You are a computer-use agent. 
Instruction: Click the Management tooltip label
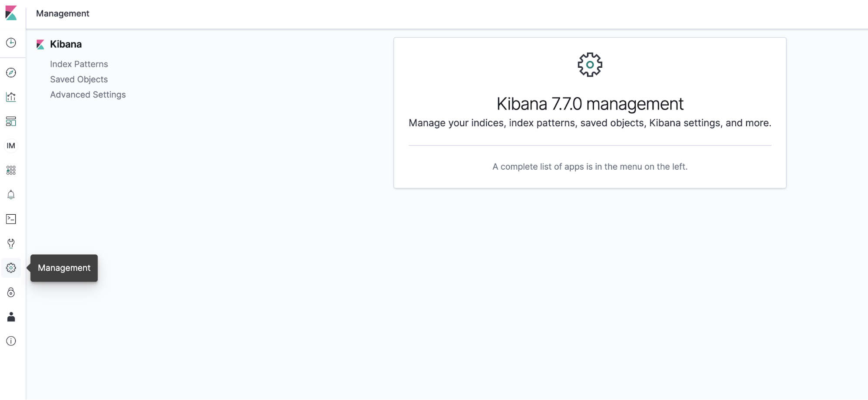coord(64,268)
